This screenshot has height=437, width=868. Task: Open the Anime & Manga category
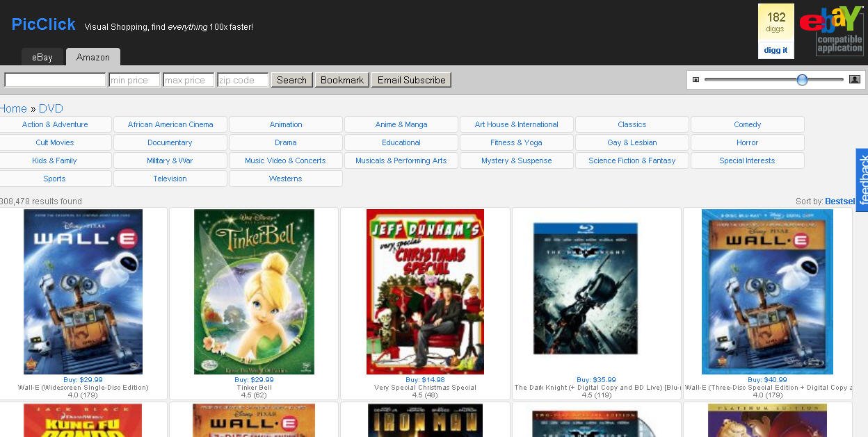(x=401, y=124)
